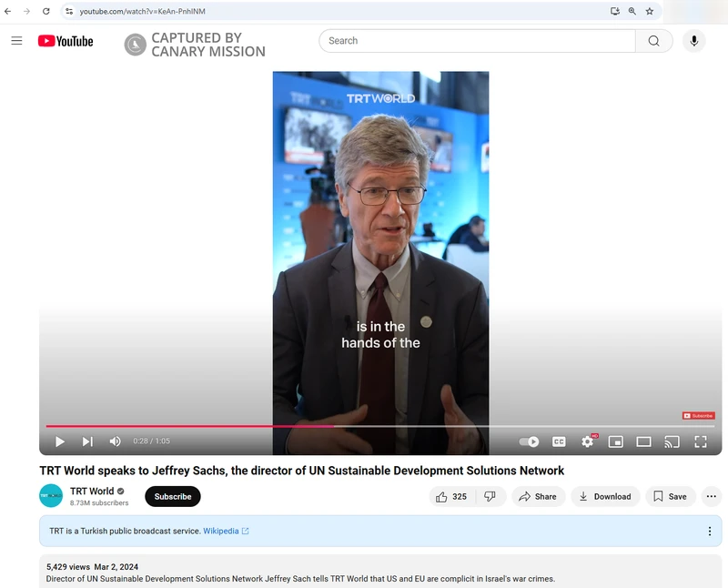Click the '8.73M subscribers' text

tap(99, 503)
